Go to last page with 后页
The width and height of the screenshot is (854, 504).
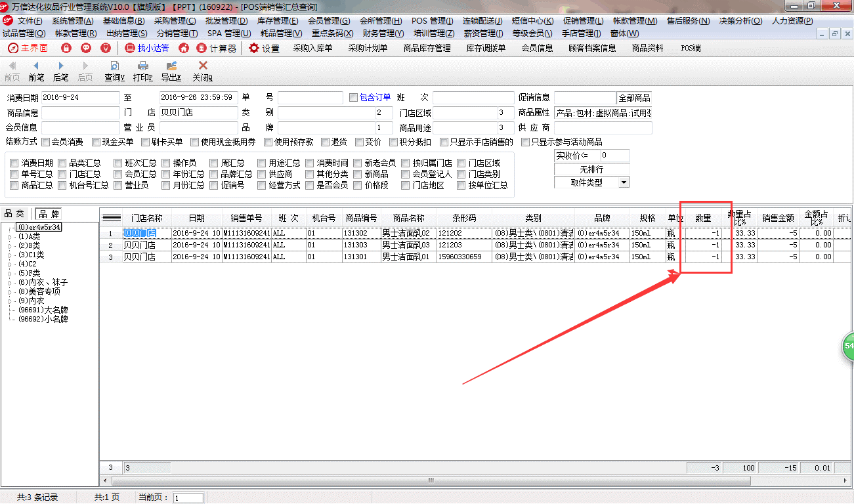[85, 72]
